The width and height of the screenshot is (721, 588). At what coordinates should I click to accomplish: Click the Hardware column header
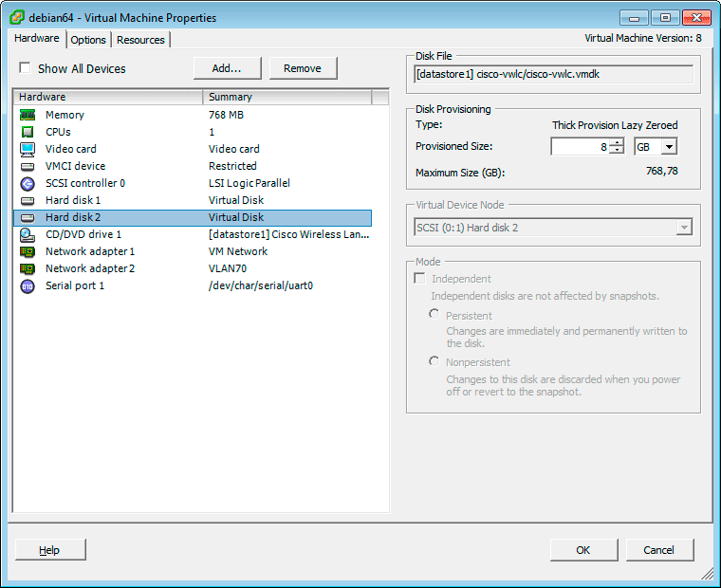pyautogui.click(x=108, y=97)
